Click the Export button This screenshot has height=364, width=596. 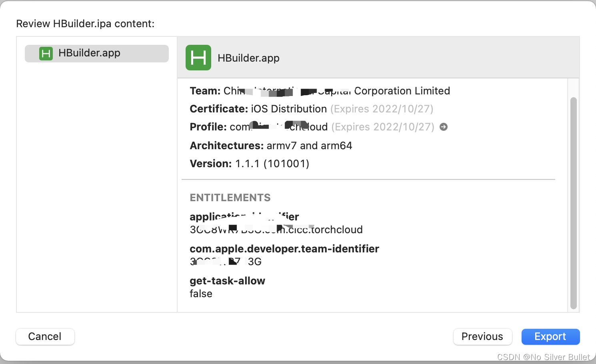click(550, 337)
